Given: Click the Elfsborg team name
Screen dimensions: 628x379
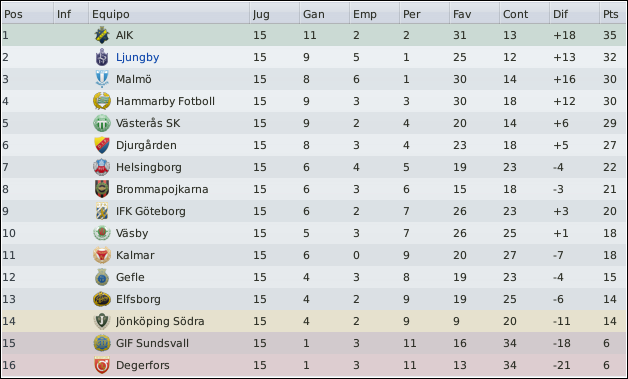Looking at the screenshot, I should click(x=138, y=299).
